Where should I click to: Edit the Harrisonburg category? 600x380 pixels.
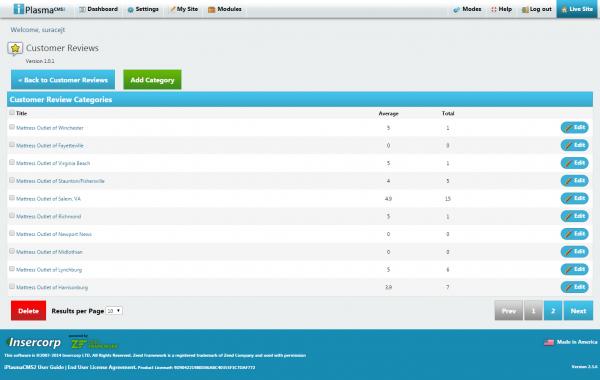tap(574, 287)
